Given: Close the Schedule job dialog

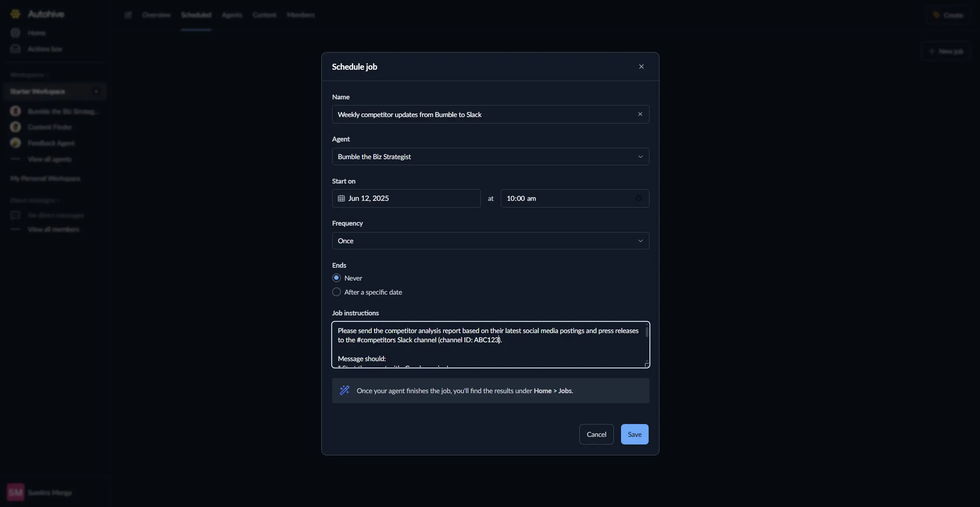Looking at the screenshot, I should 641,67.
